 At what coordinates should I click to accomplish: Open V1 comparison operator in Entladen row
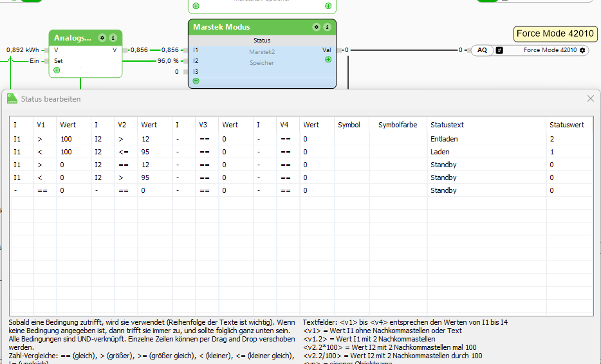click(44, 139)
